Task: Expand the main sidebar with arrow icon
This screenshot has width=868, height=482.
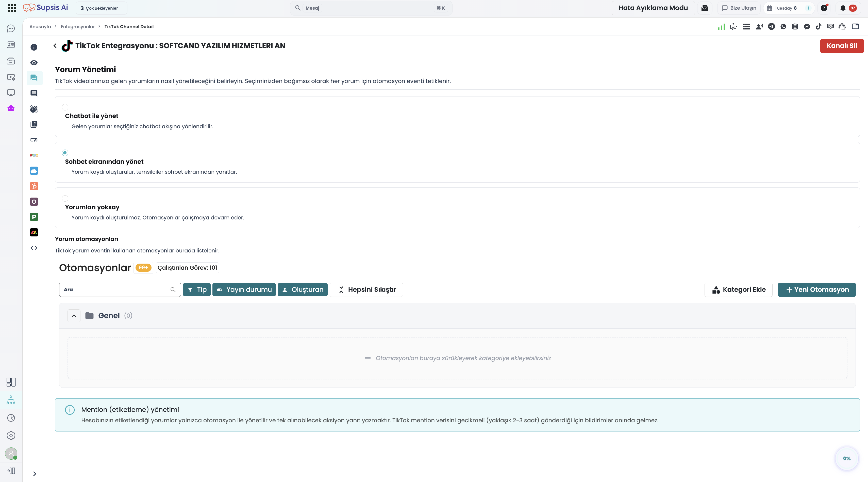Action: [x=11, y=471]
